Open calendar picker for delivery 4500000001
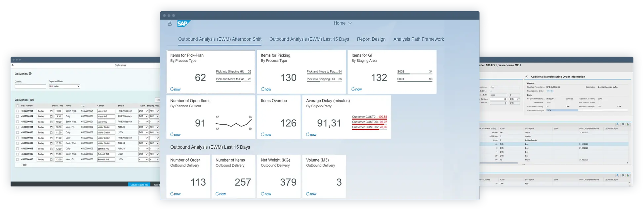 click(51, 111)
